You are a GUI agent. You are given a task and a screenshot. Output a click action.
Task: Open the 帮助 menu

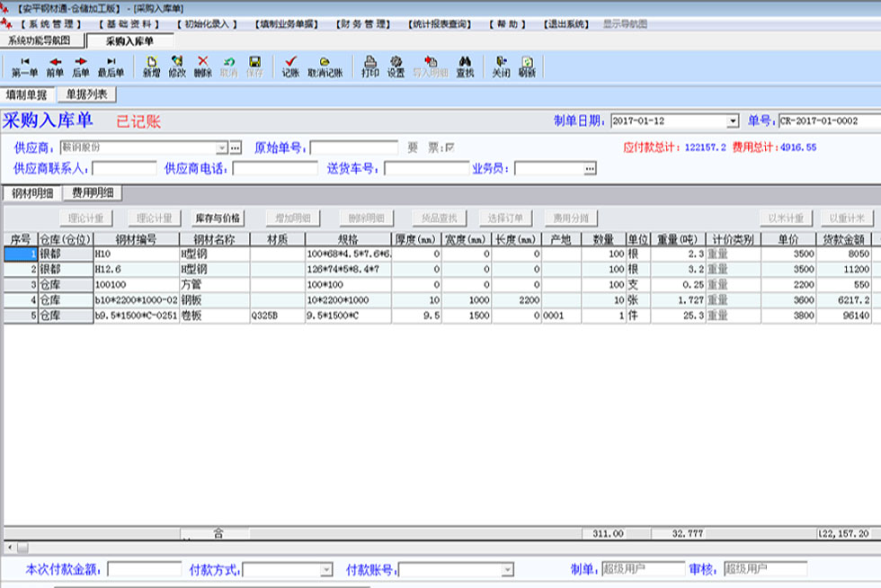(x=507, y=24)
